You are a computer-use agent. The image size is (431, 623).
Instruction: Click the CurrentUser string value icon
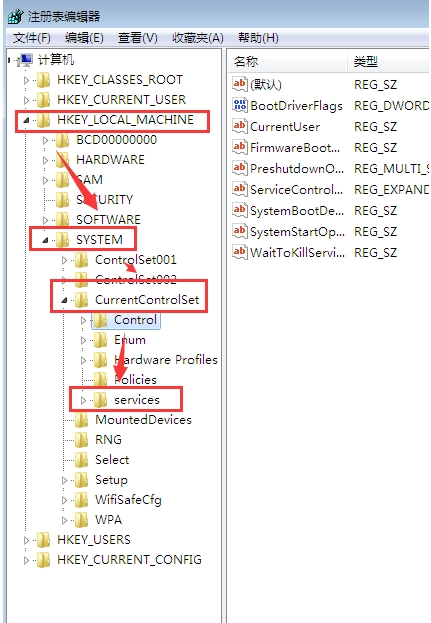point(240,126)
